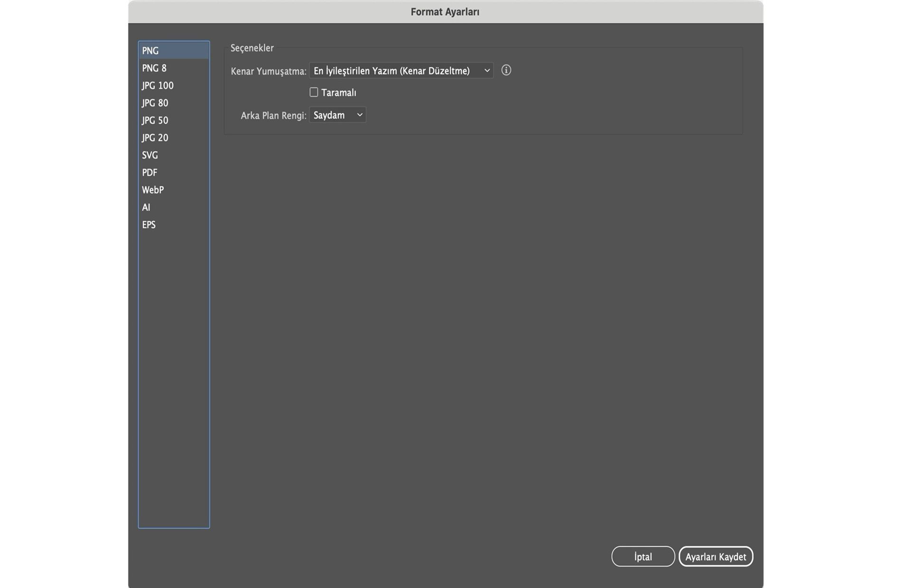Click the Taramalı label text
The height and width of the screenshot is (588, 911).
(x=338, y=93)
